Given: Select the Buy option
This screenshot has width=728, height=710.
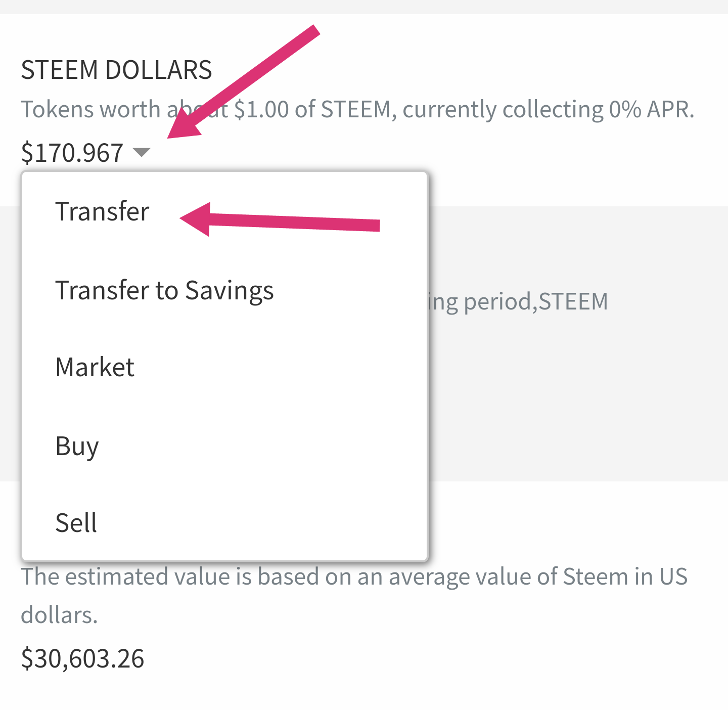Looking at the screenshot, I should tap(77, 446).
